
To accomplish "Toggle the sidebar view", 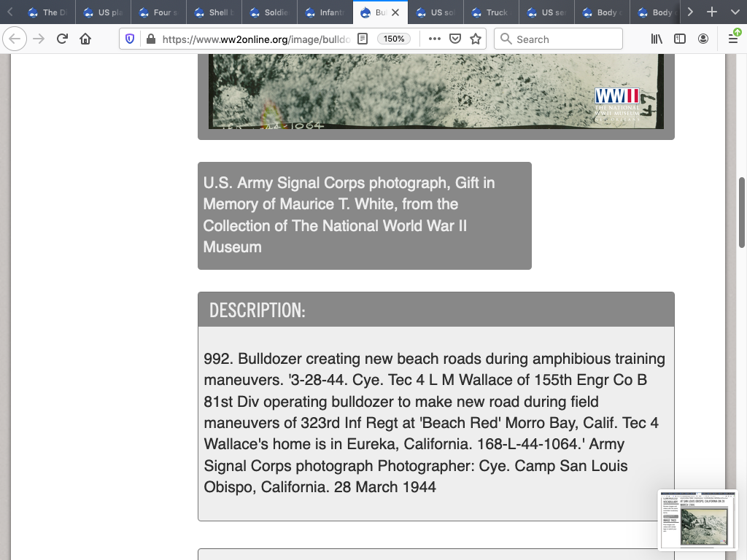I will (680, 39).
